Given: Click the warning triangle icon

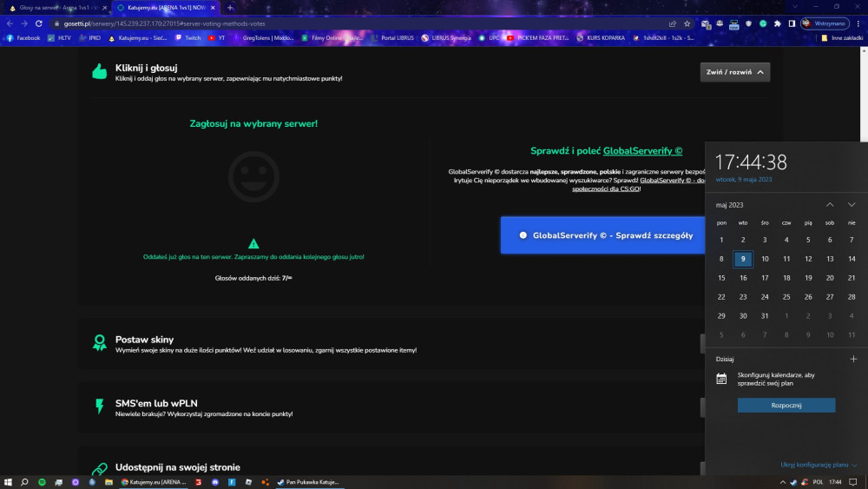Looking at the screenshot, I should [x=253, y=244].
